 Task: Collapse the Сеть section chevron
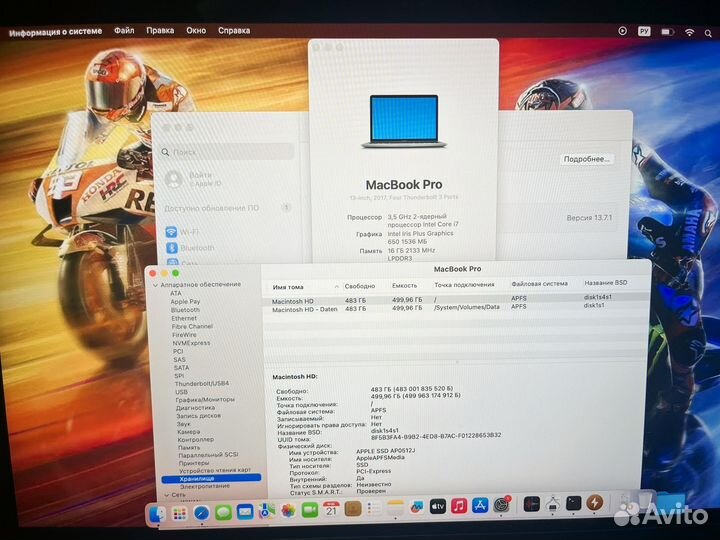(167, 495)
